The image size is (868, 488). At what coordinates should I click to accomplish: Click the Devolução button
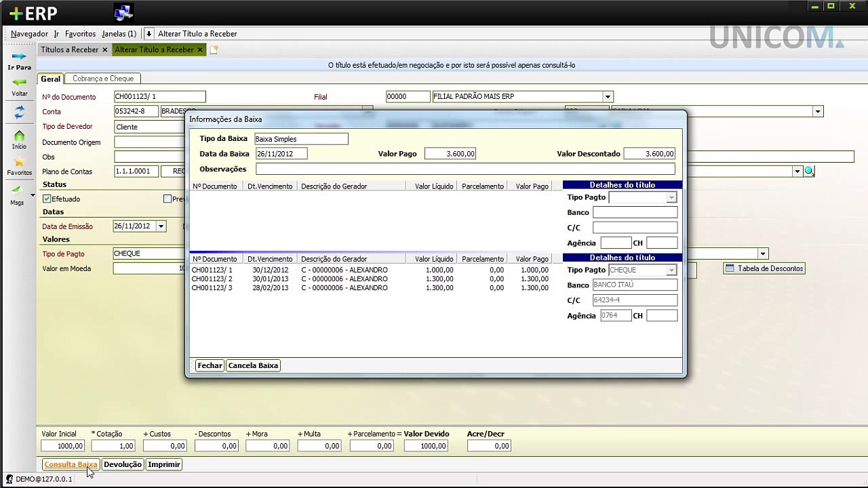[123, 464]
